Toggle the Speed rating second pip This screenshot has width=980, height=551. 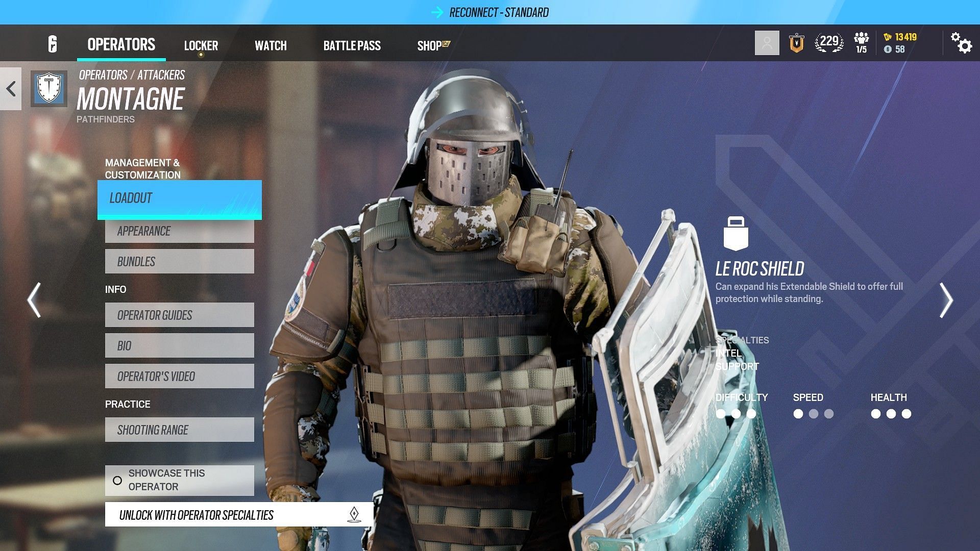814,414
